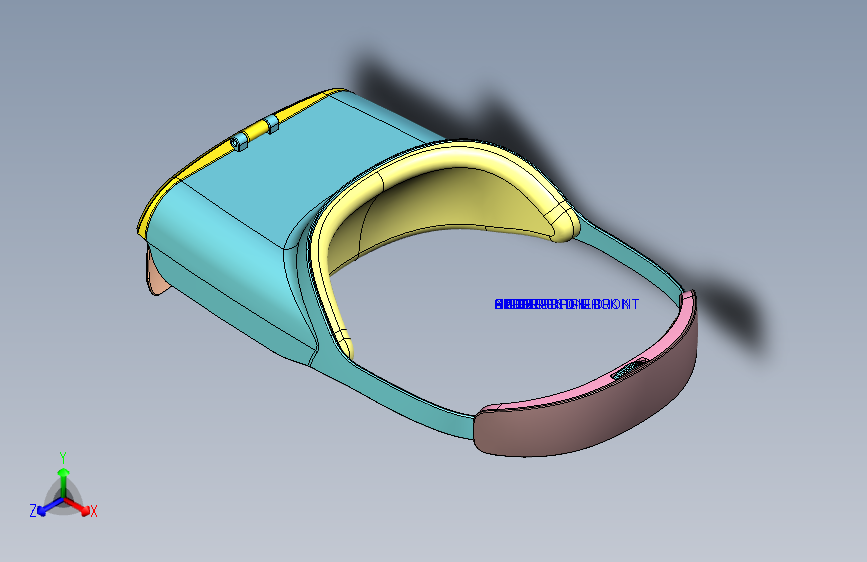
Task: Click the green Y axis on the triad
Action: click(64, 482)
